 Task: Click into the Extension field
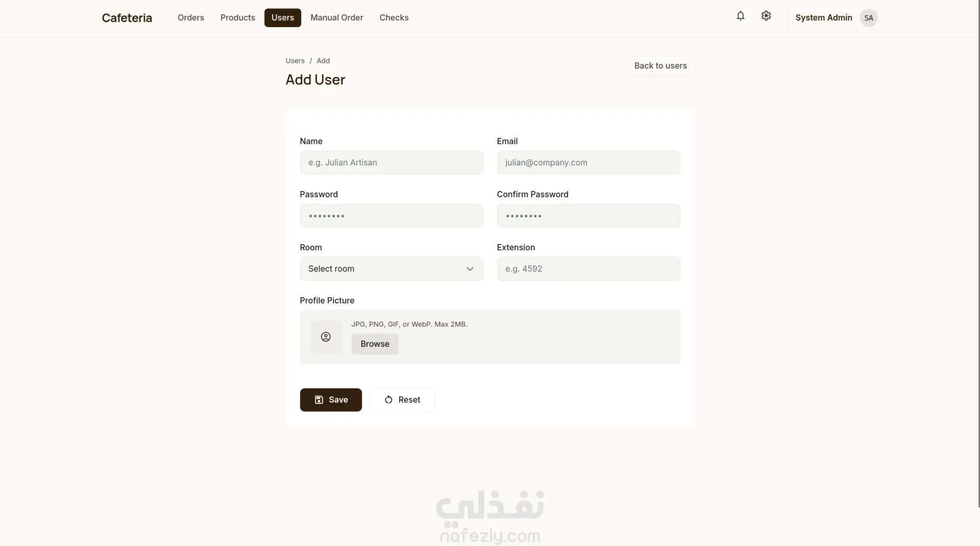pos(589,269)
